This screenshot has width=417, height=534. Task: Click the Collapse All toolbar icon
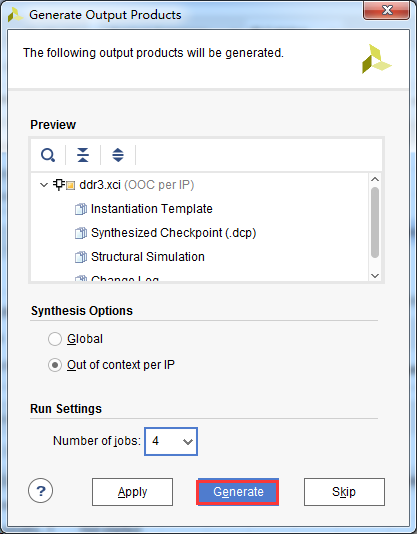pyautogui.click(x=83, y=155)
